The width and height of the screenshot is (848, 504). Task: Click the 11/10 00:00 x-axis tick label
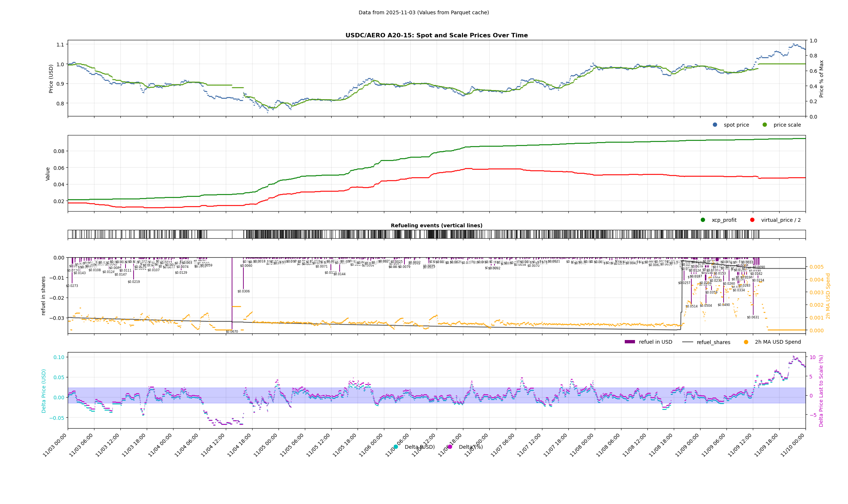793,445
